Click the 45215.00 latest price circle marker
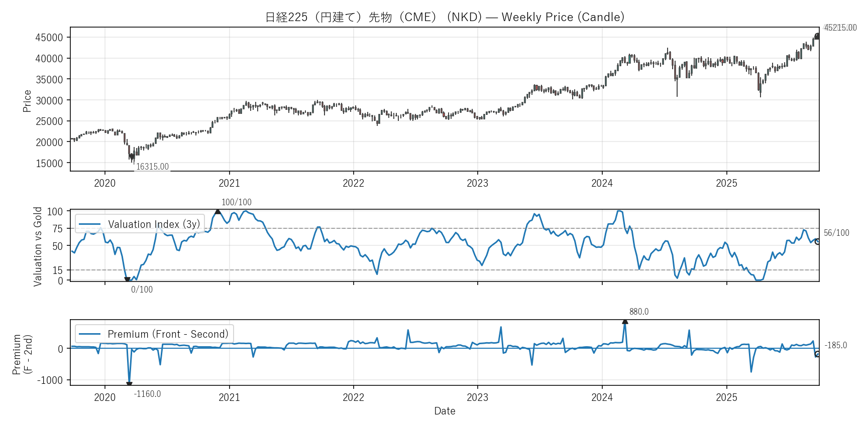 point(818,36)
